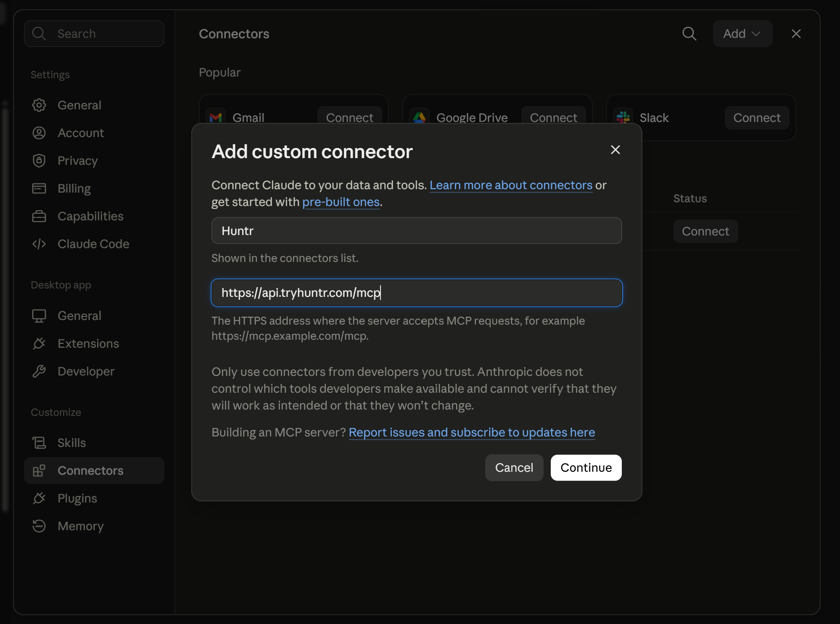
Task: Click the connector name field containing Huntr
Action: pyautogui.click(x=417, y=230)
